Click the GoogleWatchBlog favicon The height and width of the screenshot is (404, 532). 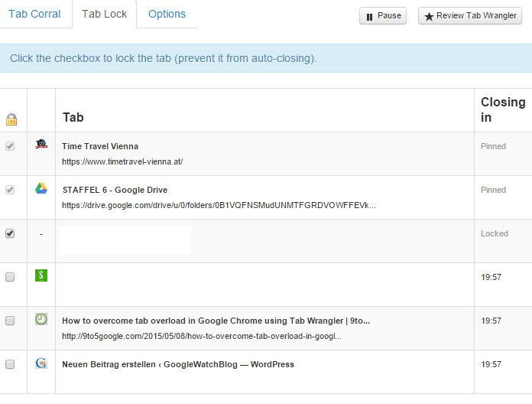[x=41, y=363]
